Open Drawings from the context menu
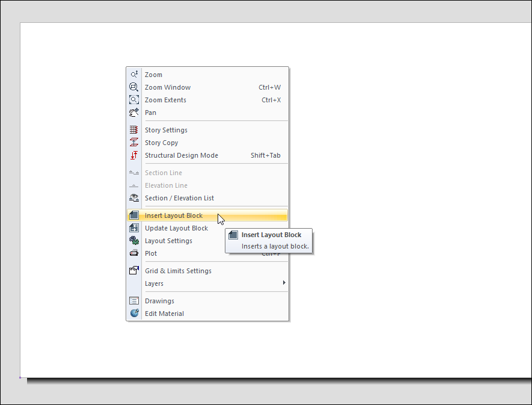Viewport: 532px width, 405px height. [x=159, y=301]
